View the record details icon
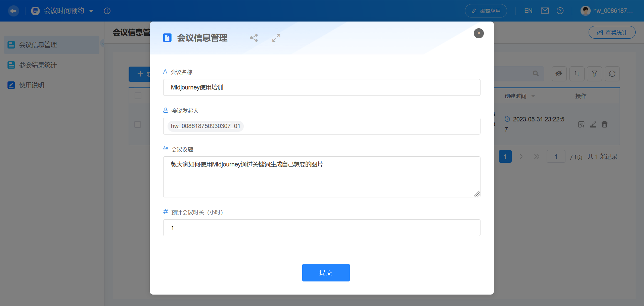Viewport: 644px width, 306px height. pos(581,124)
